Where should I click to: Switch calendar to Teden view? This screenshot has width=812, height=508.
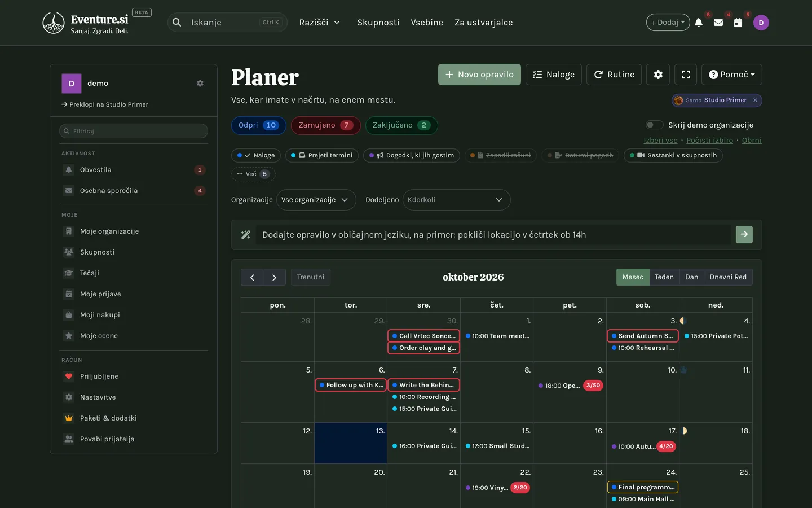tap(664, 277)
